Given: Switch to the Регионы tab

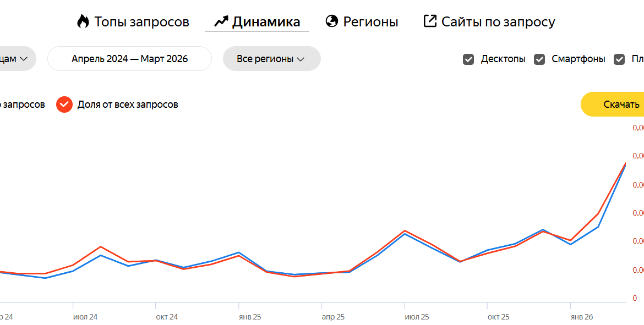Looking at the screenshot, I should pyautogui.click(x=370, y=22).
